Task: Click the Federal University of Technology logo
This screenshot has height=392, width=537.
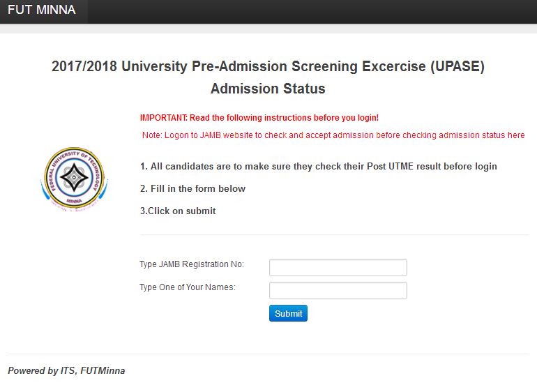Action: click(x=73, y=178)
